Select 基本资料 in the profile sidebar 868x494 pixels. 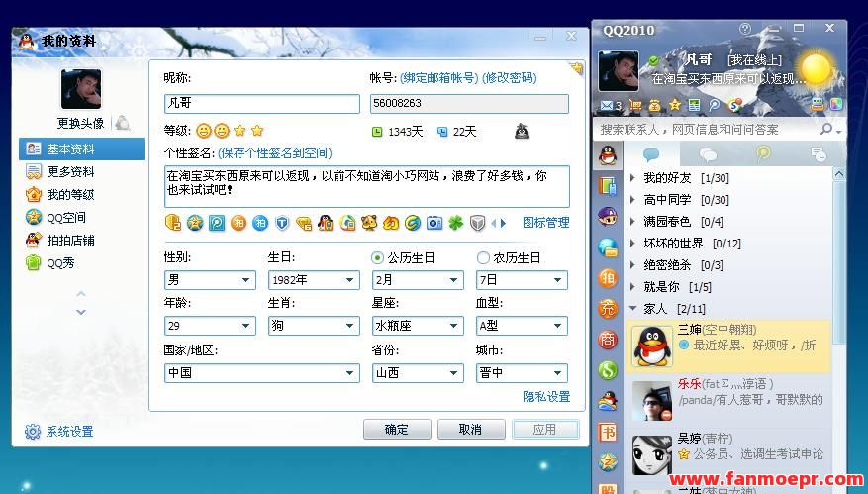click(x=82, y=148)
